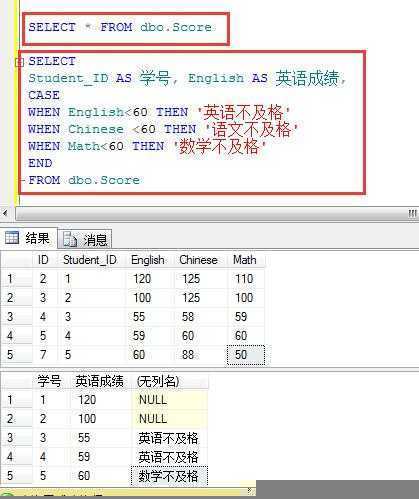The image size is (419, 499).
Task: Click the END keyword in the editor
Action: click(x=40, y=163)
